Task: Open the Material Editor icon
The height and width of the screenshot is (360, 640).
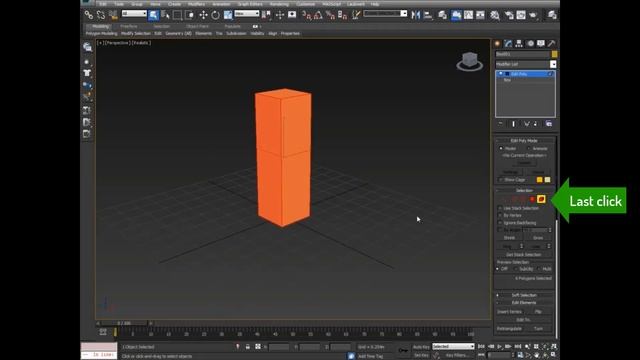Action: point(495,15)
